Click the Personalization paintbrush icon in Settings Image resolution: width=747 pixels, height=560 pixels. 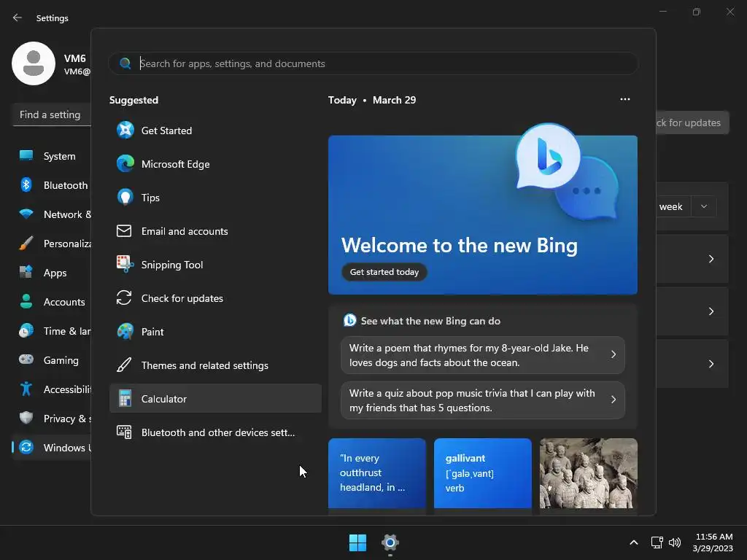click(26, 244)
